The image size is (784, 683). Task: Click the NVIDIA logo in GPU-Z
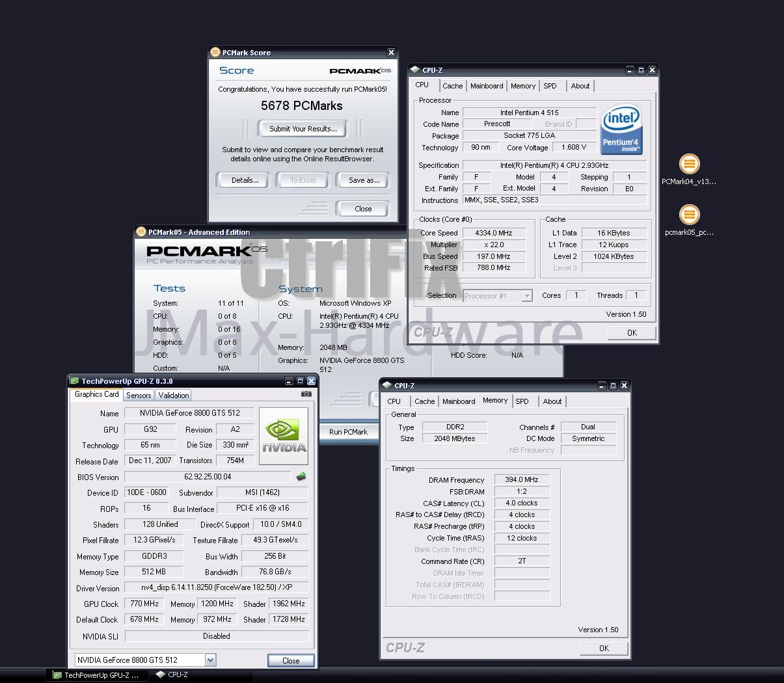284,436
